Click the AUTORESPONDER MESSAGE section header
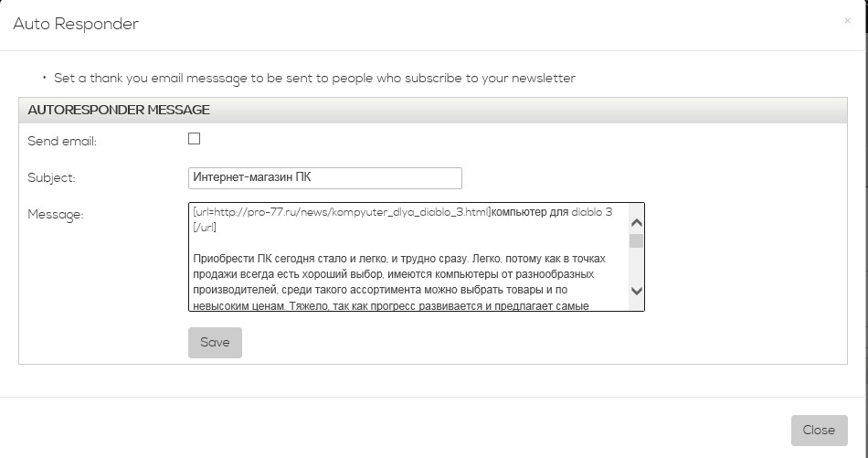The image size is (868, 458). click(119, 110)
